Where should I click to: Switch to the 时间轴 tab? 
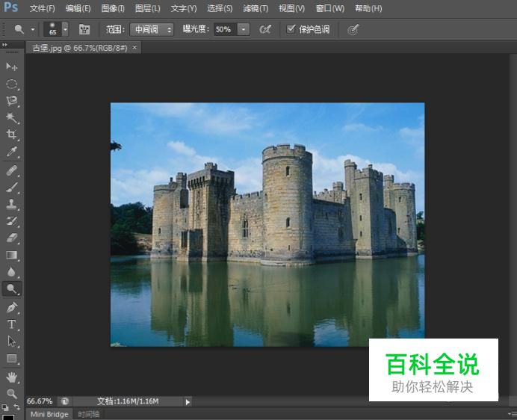[x=89, y=414]
